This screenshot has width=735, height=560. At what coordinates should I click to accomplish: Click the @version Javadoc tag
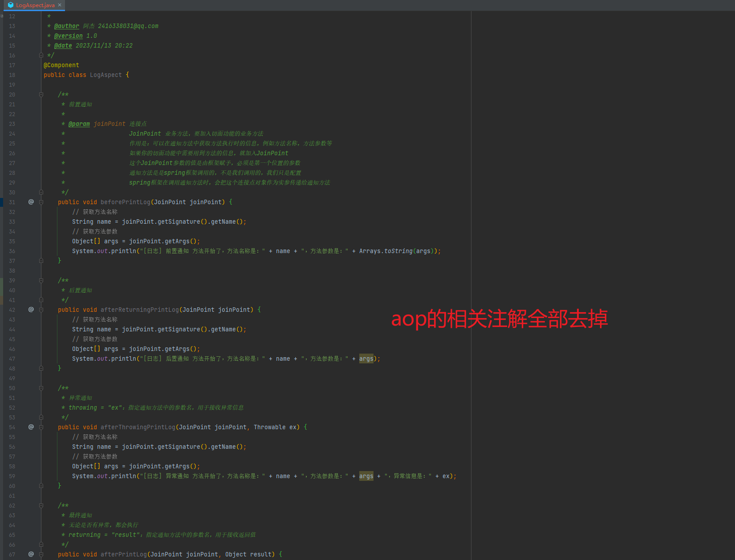pyautogui.click(x=69, y=36)
